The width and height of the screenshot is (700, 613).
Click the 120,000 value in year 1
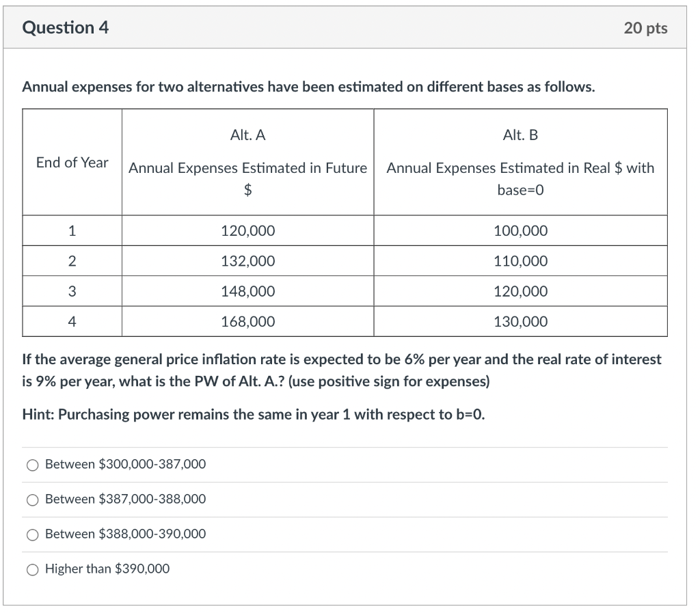coord(247,230)
